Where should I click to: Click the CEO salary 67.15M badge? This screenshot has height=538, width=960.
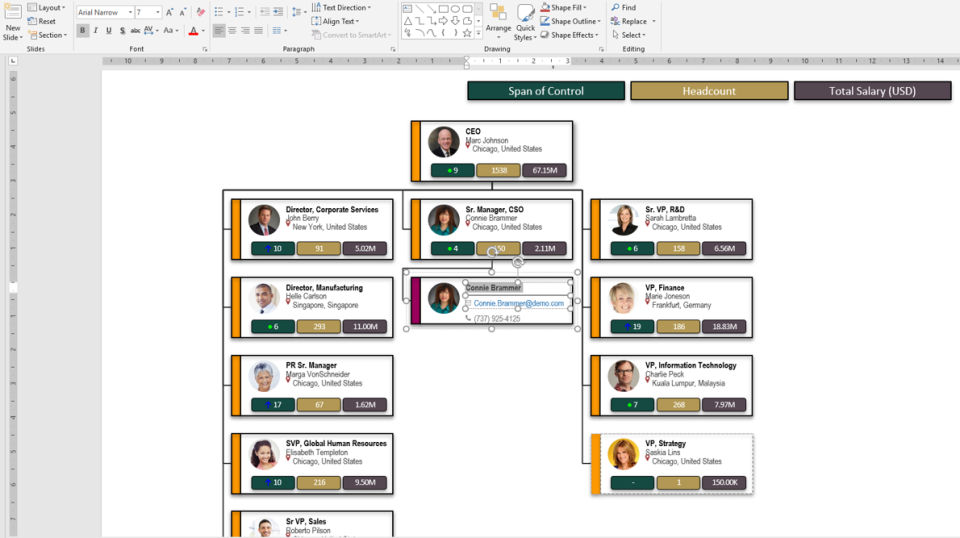pos(544,170)
